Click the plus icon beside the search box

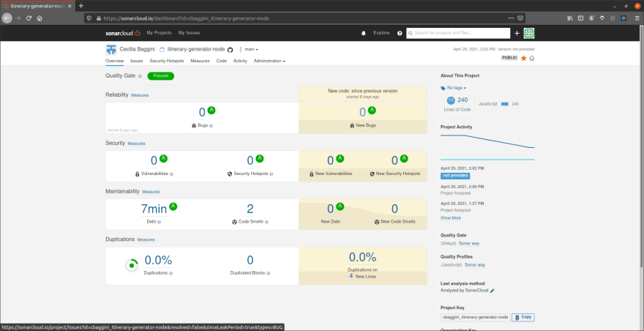[x=517, y=33]
